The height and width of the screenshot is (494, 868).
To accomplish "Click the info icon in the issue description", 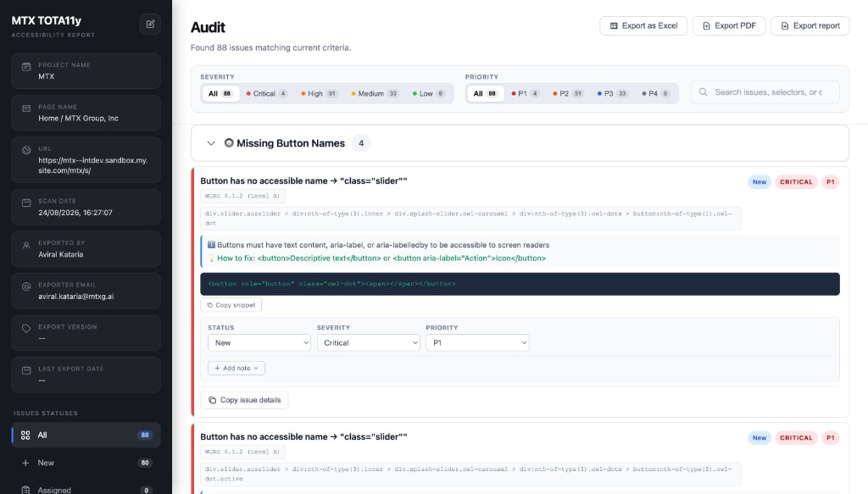I will tap(211, 245).
